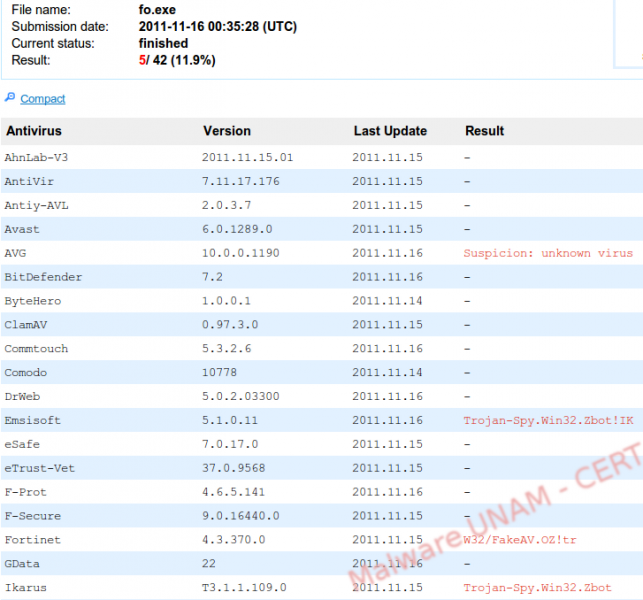Select the Result column header

(484, 131)
